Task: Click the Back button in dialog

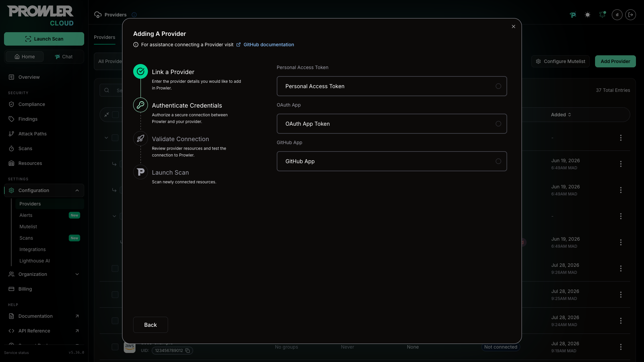Action: pyautogui.click(x=150, y=325)
